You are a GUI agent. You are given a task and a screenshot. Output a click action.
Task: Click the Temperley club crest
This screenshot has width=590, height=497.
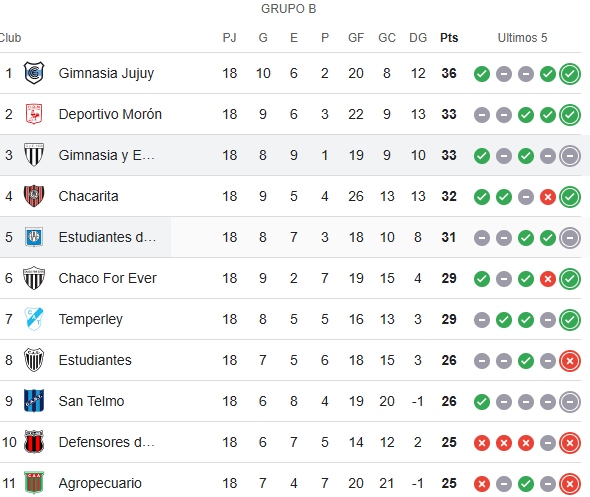[34, 319]
